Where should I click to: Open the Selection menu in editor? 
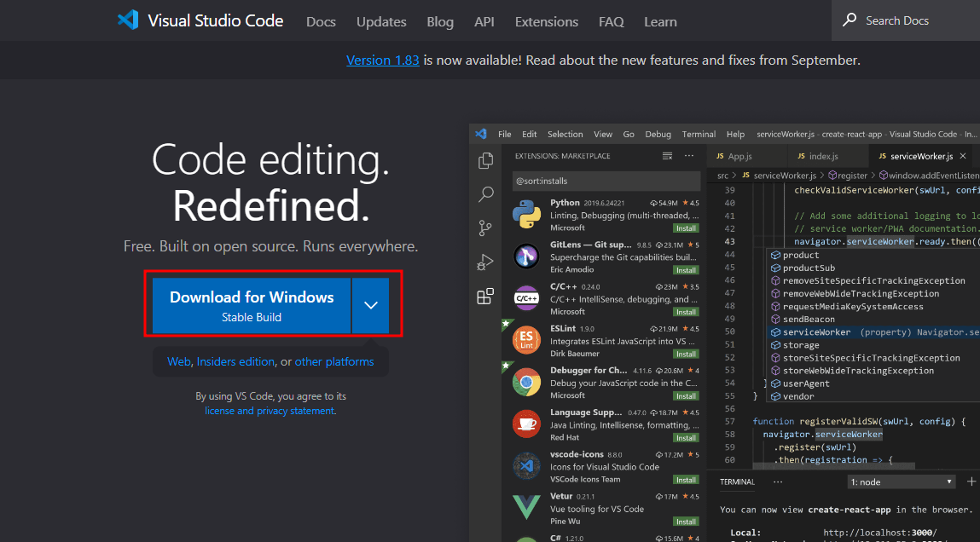(565, 135)
